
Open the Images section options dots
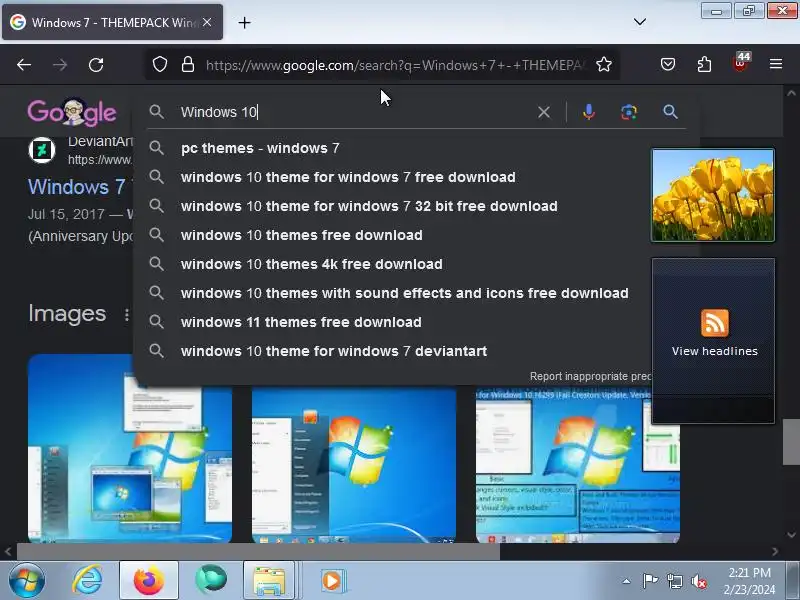pos(127,315)
